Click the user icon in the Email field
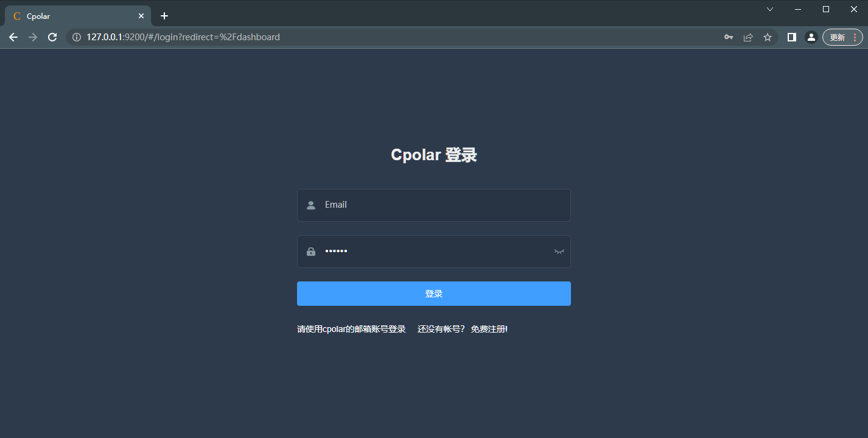Image resolution: width=868 pixels, height=438 pixels. click(311, 205)
